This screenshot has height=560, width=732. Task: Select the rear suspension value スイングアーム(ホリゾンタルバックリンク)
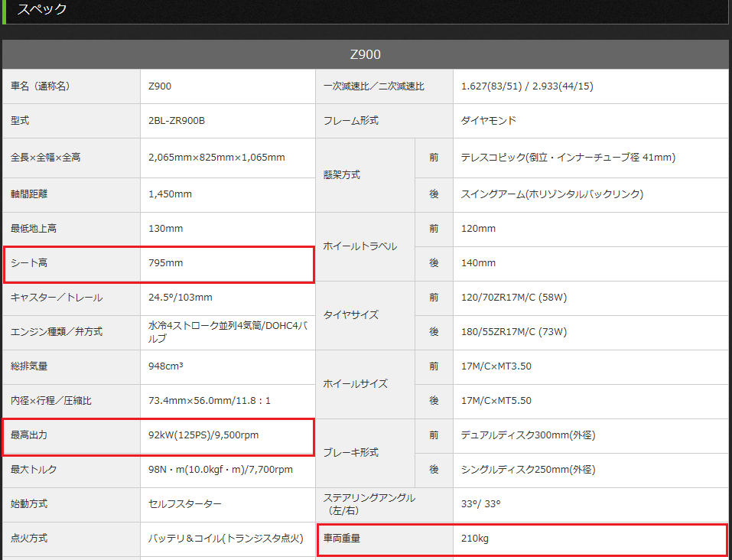pyautogui.click(x=552, y=194)
